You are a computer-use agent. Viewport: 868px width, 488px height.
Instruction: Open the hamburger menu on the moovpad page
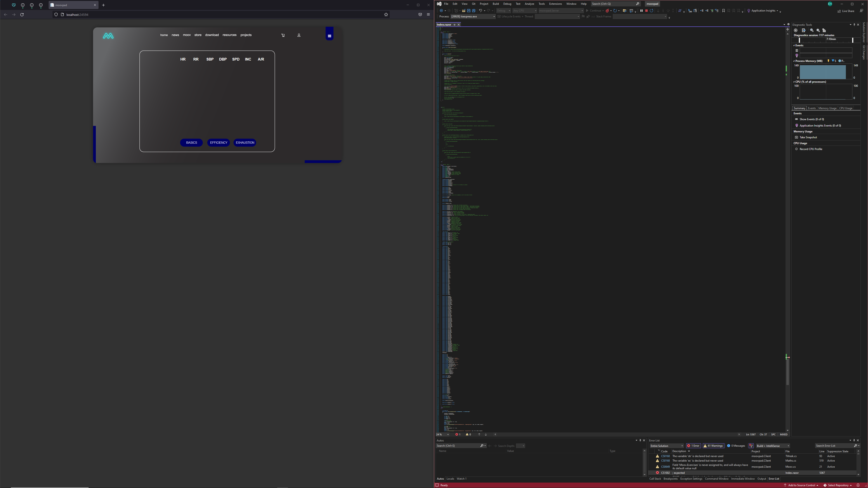point(330,36)
